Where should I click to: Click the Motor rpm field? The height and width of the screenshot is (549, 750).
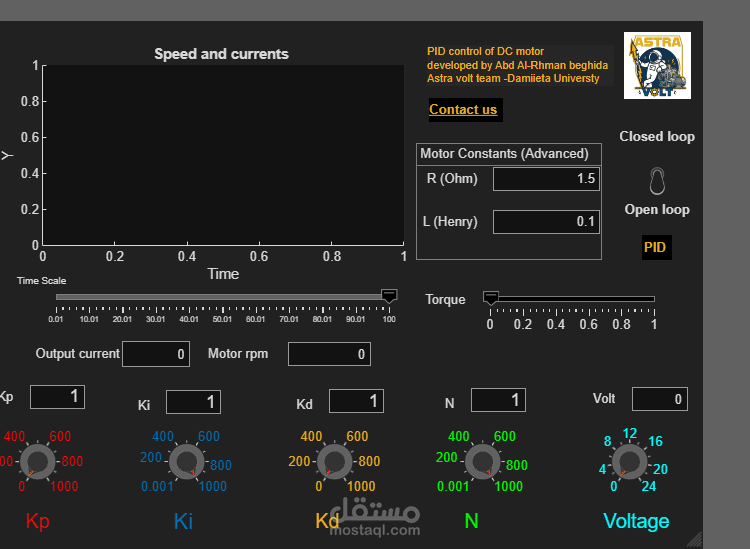coord(329,354)
